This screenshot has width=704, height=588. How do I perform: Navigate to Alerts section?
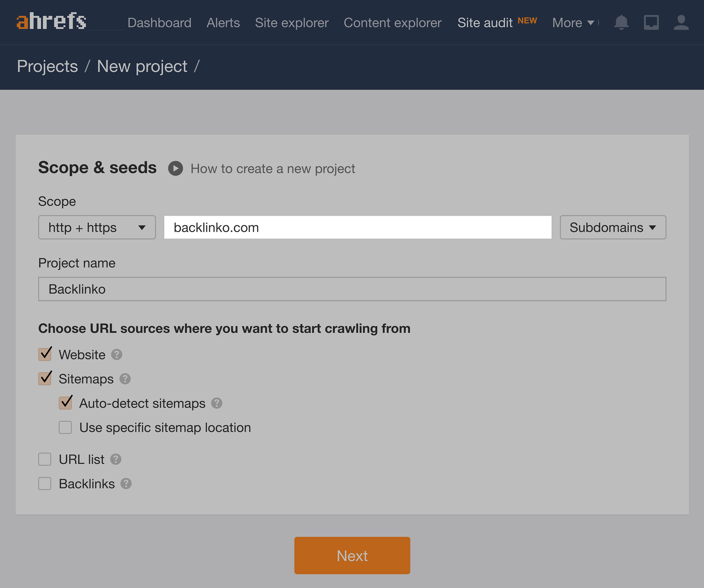coord(223,22)
